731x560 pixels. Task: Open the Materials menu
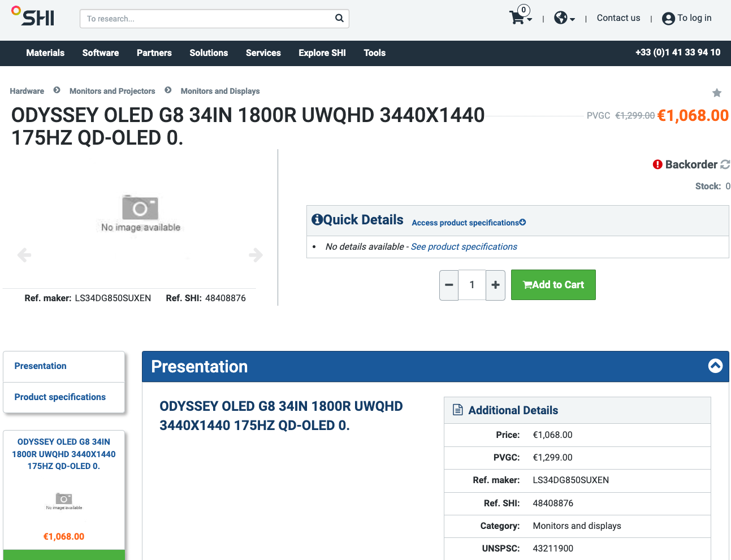pos(45,53)
